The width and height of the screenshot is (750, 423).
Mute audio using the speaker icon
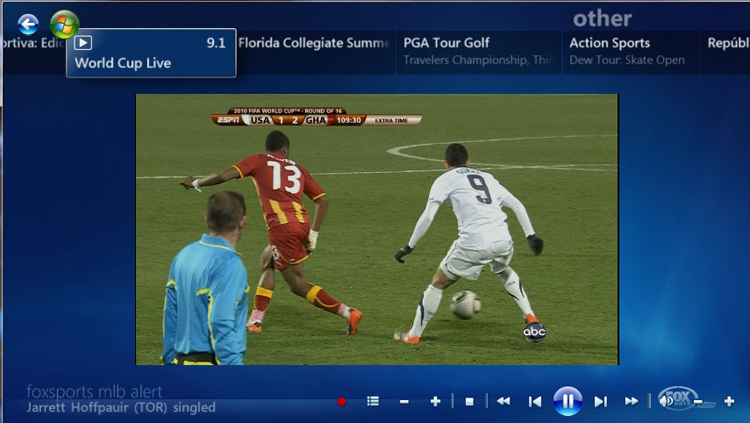666,401
